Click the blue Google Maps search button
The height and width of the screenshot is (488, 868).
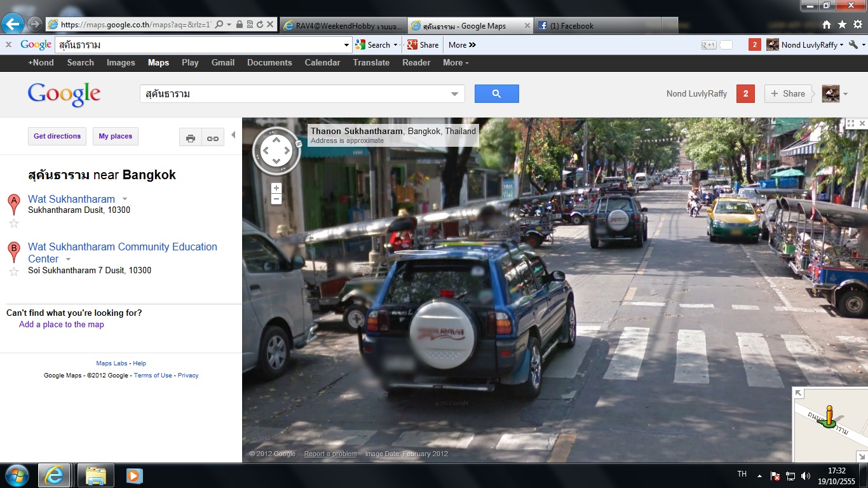496,93
